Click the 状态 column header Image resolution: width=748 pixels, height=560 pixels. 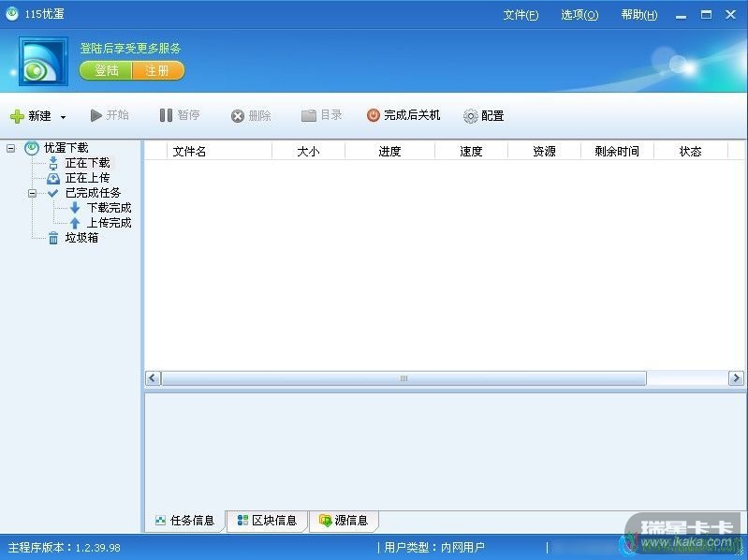point(691,151)
